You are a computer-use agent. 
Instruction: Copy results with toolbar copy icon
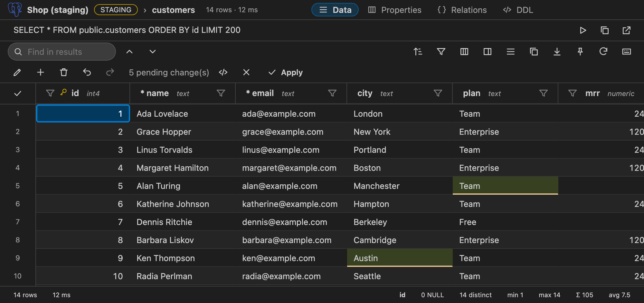tap(534, 52)
